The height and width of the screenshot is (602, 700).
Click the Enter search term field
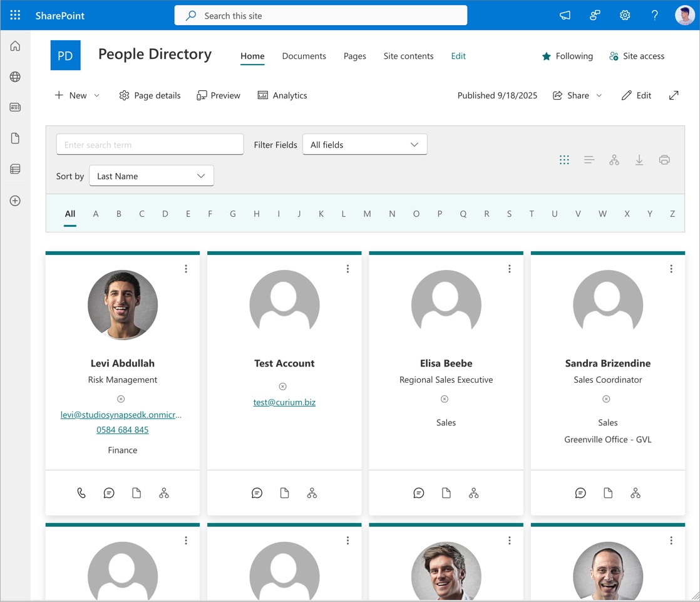[150, 145]
